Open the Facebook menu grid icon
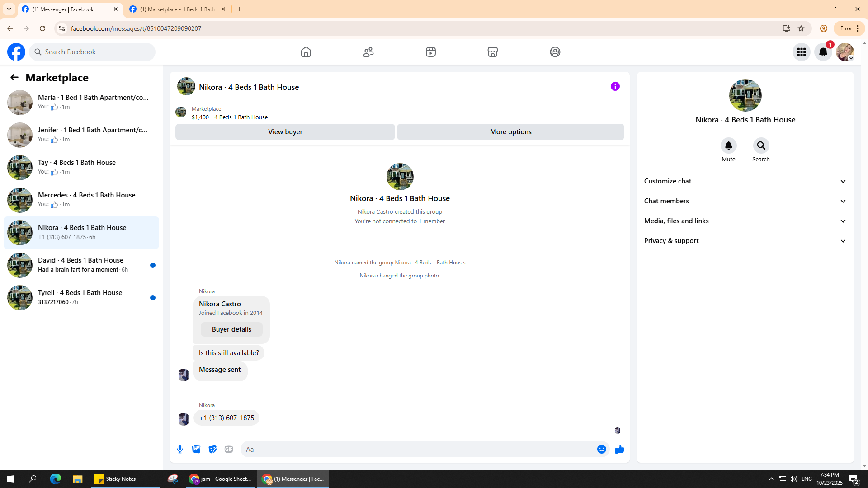The image size is (868, 488). click(x=801, y=52)
